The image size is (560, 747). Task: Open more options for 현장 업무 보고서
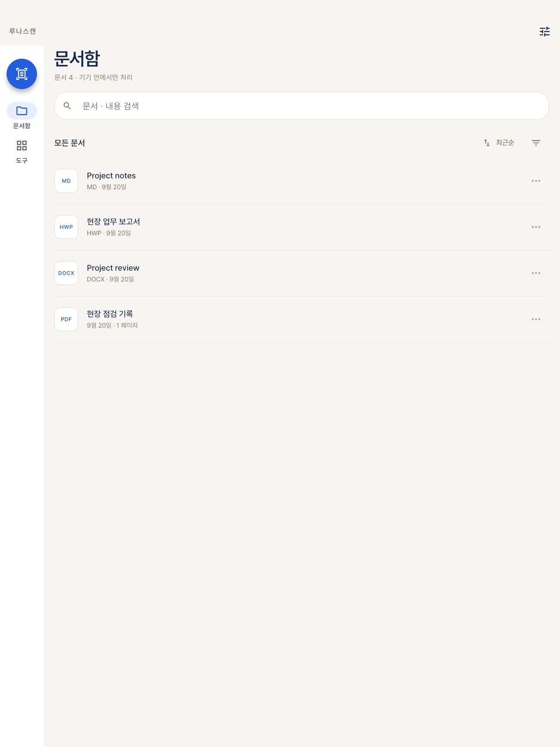536,227
